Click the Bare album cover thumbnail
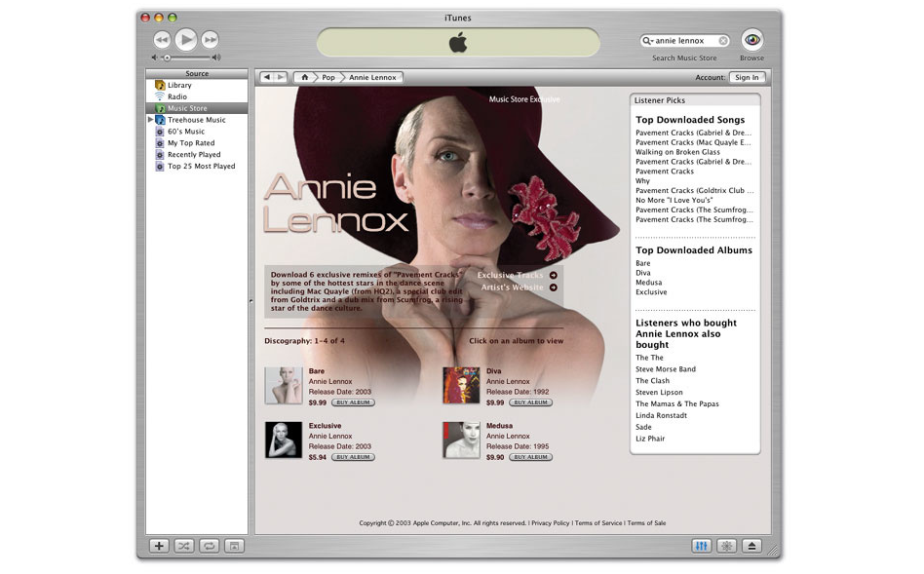The width and height of the screenshot is (924, 574). tap(284, 385)
